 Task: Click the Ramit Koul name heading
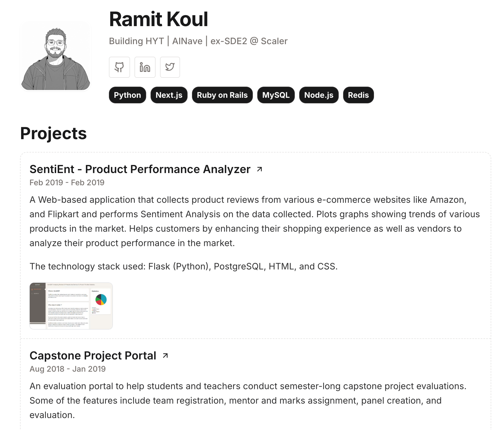(x=158, y=19)
